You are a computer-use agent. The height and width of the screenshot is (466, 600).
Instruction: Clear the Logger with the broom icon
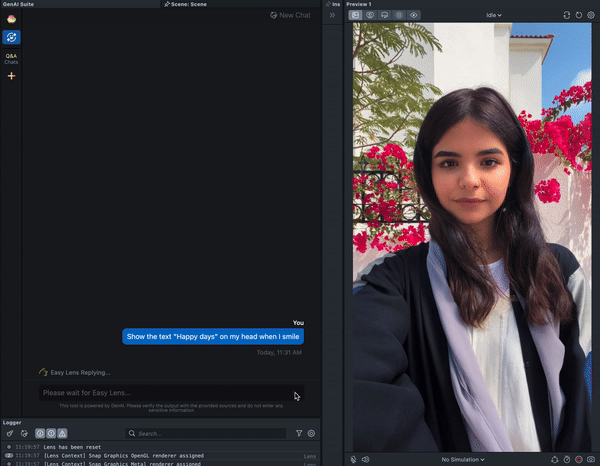(10, 433)
